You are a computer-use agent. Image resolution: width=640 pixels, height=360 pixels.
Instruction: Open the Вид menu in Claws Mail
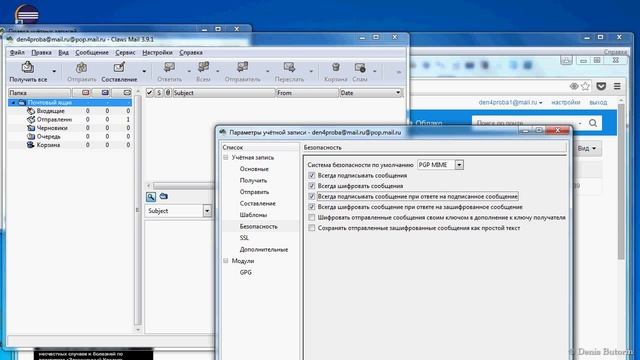[63, 53]
